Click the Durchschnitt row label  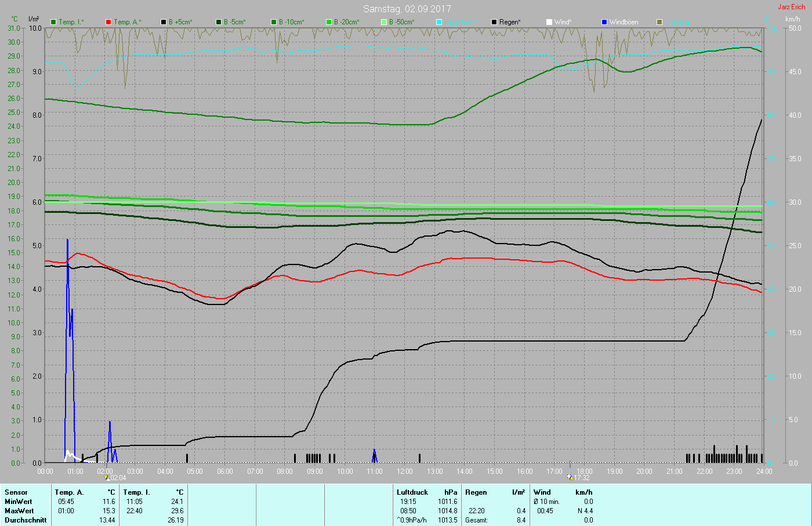26,520
